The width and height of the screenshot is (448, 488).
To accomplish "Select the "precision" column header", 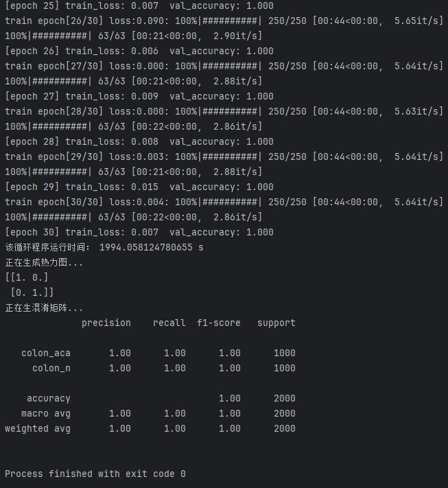I will pyautogui.click(x=106, y=323).
